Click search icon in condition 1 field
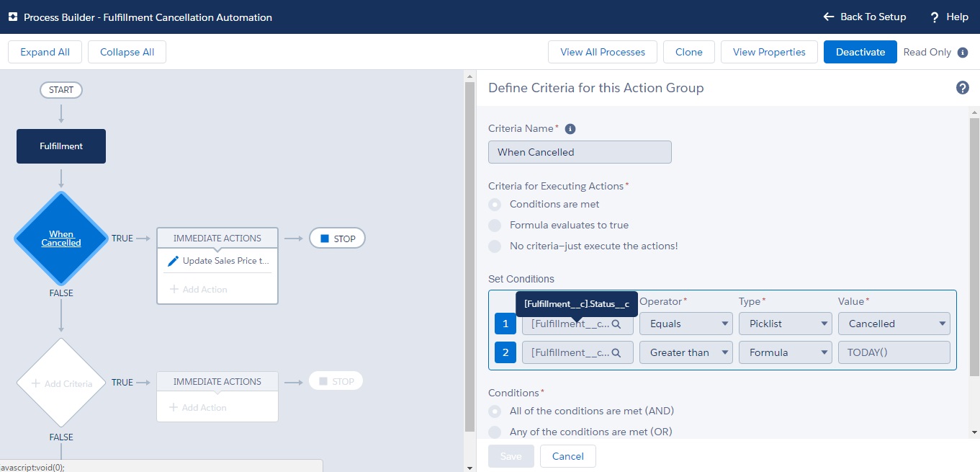 point(616,324)
